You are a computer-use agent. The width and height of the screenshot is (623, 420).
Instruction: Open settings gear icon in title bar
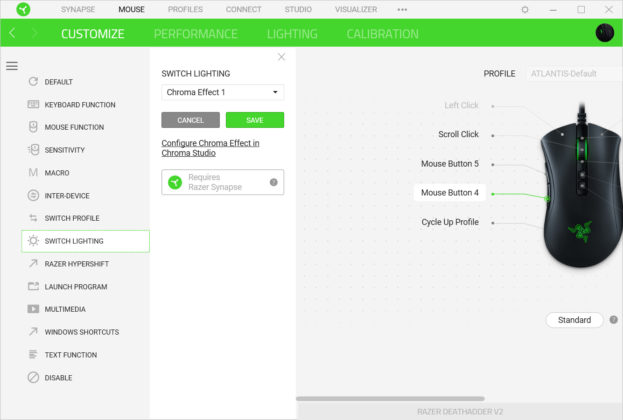(525, 10)
